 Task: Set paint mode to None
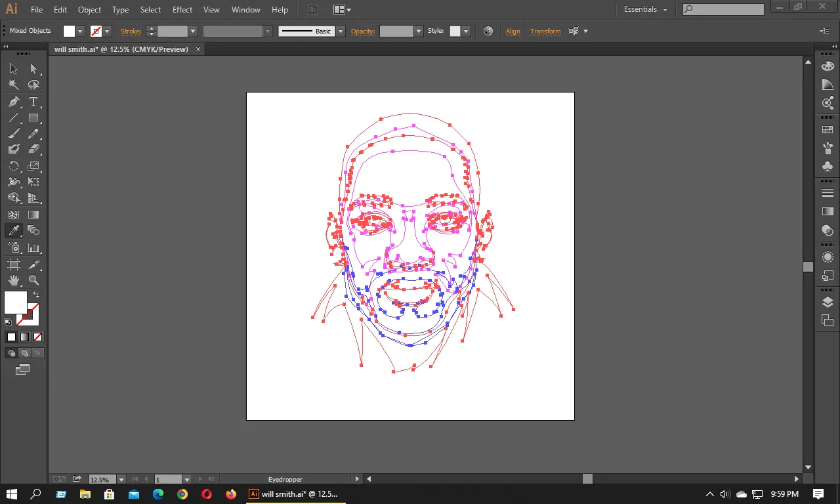click(37, 337)
